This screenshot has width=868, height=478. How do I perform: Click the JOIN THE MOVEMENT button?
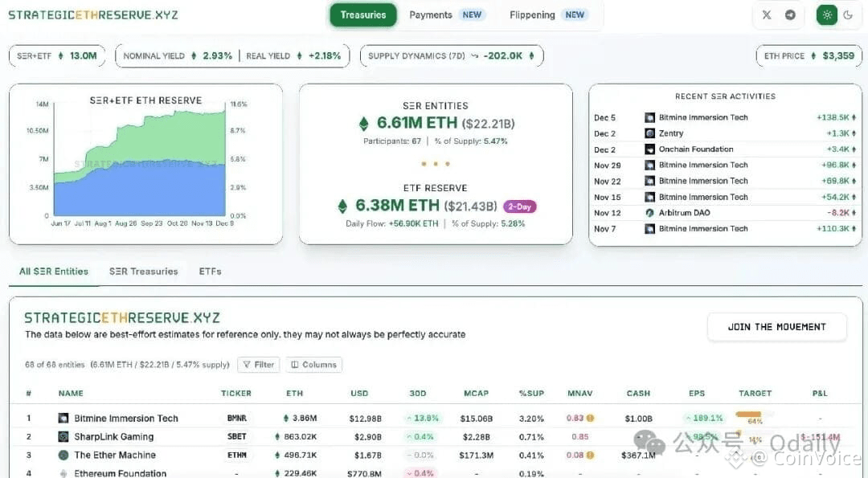pos(776,327)
